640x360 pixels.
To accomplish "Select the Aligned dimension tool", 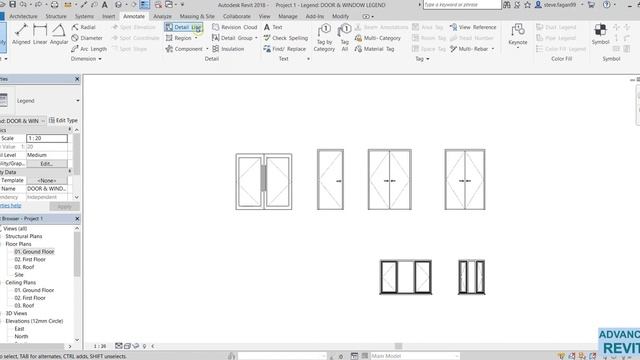I will coord(21,34).
